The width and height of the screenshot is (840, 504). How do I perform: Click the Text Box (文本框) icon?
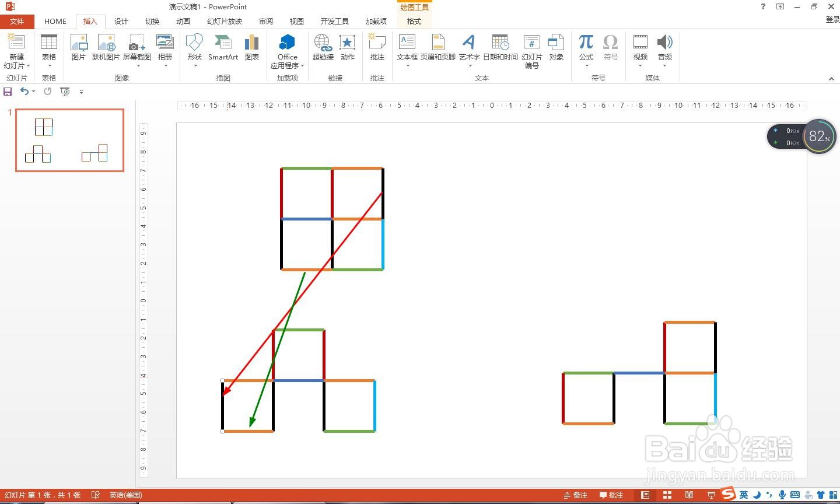tap(407, 42)
